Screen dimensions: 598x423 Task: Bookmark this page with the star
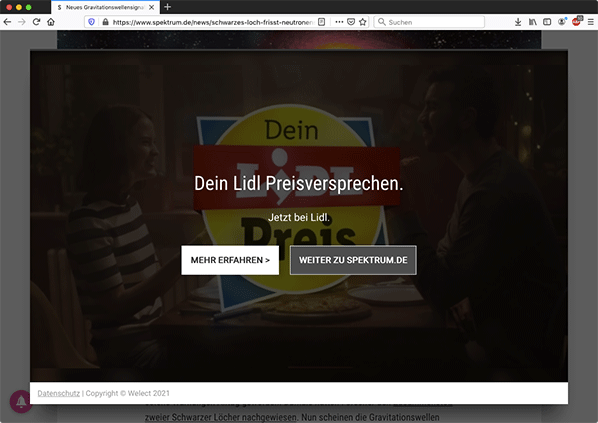click(x=363, y=22)
